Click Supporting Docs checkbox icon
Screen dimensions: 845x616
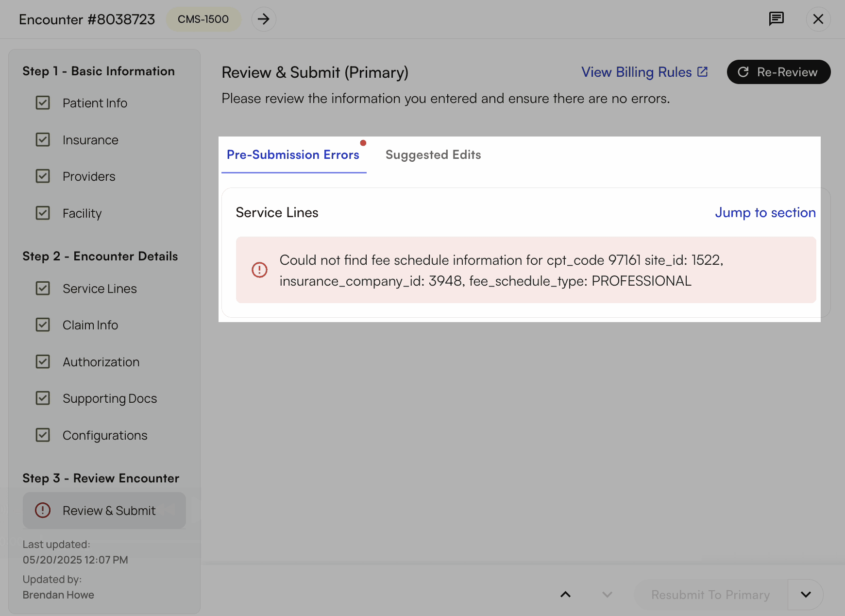(x=43, y=398)
